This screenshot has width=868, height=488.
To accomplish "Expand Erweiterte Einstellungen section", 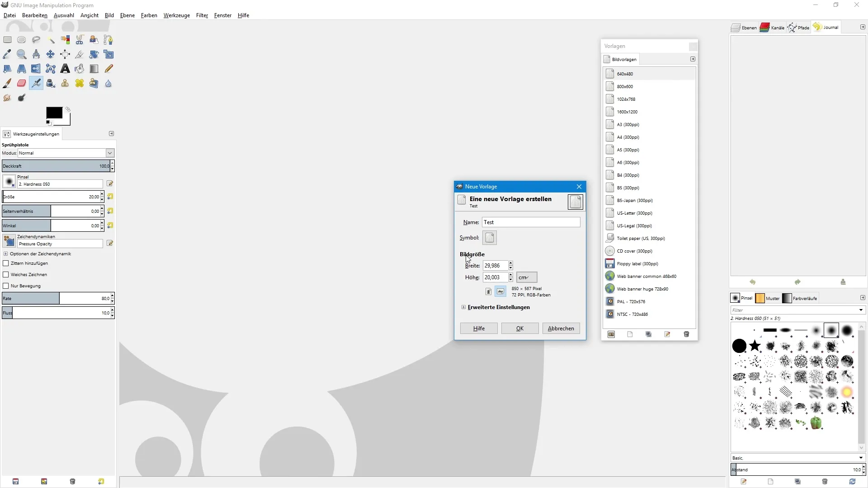I will pos(463,307).
